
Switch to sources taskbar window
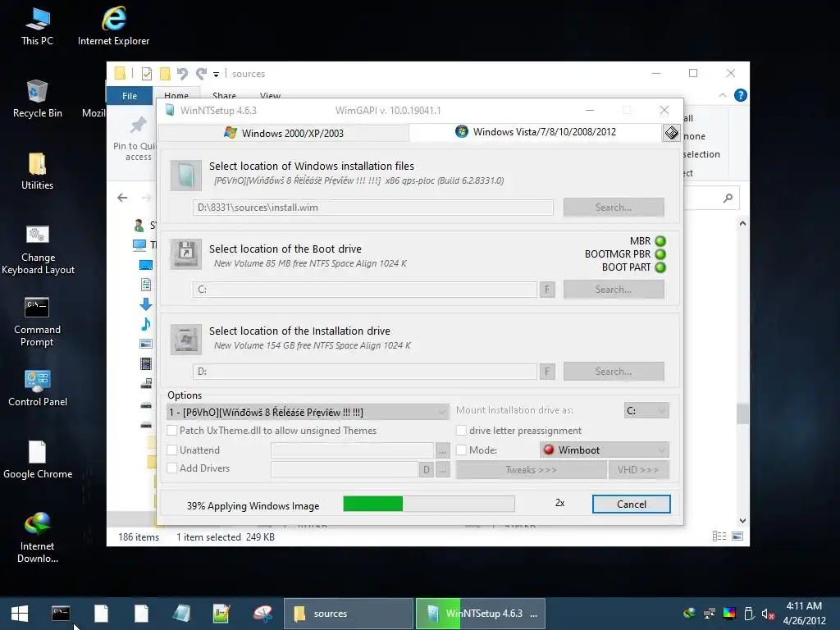pos(348,614)
